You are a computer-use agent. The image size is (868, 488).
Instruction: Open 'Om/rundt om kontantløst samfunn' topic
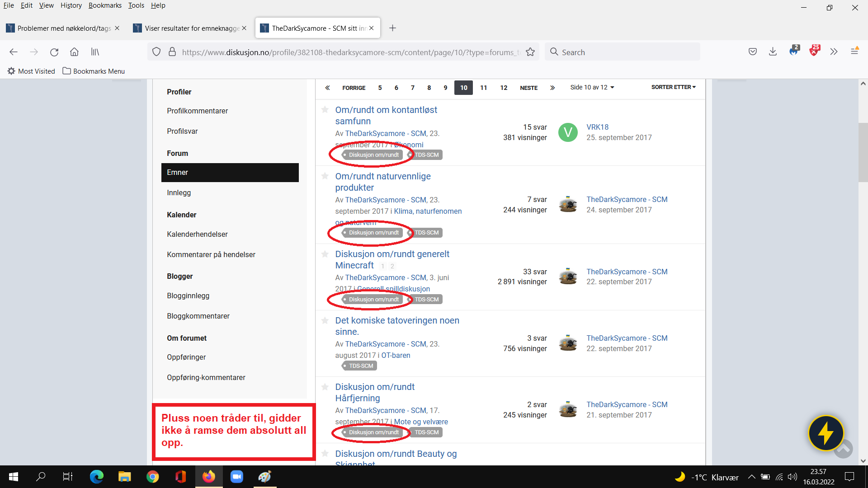[x=386, y=116]
